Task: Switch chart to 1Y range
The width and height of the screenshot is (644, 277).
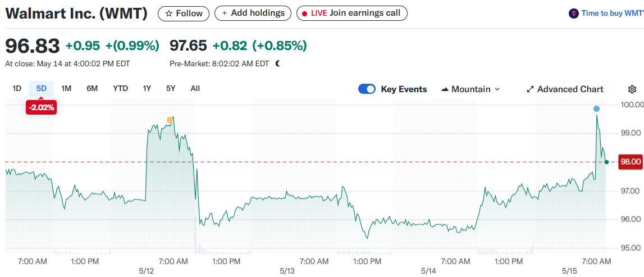Action: (x=147, y=88)
